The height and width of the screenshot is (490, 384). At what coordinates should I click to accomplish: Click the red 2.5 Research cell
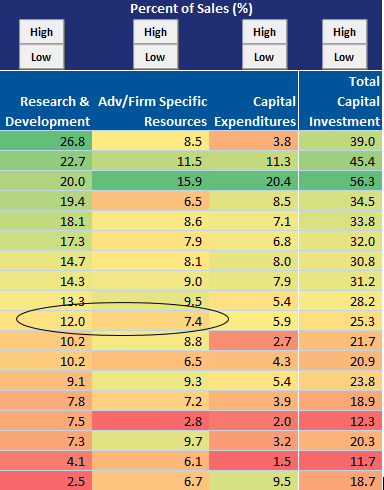tap(46, 481)
